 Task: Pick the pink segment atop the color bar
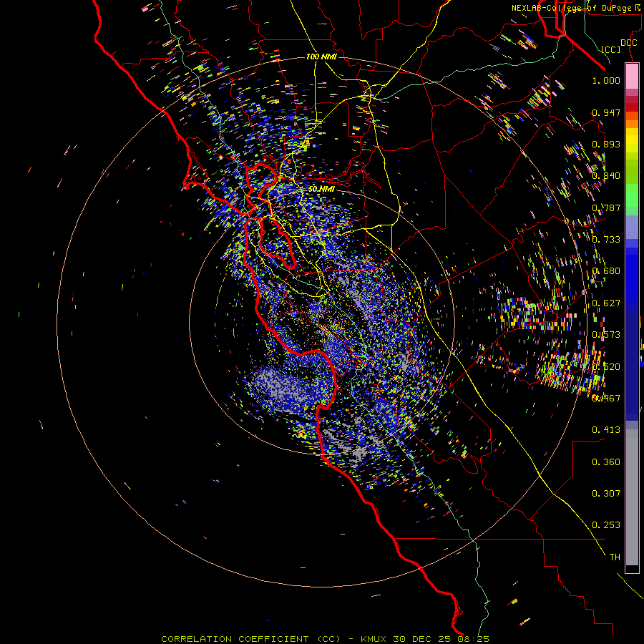(x=632, y=77)
